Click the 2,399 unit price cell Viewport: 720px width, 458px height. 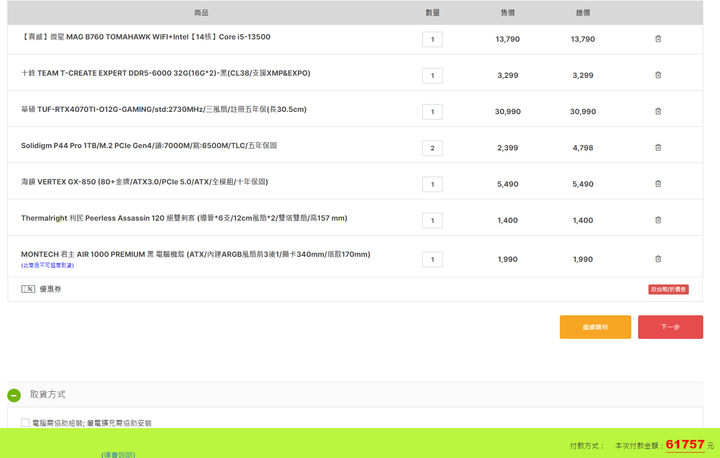click(x=507, y=148)
